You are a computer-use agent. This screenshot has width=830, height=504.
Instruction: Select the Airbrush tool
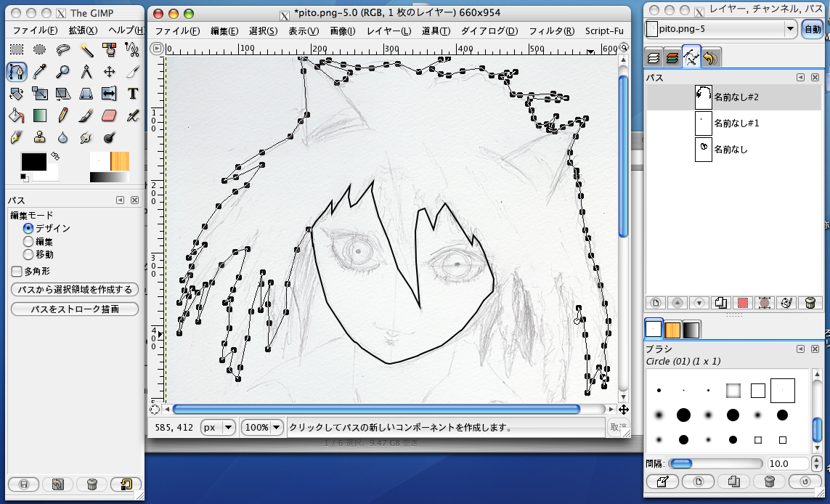point(132,115)
